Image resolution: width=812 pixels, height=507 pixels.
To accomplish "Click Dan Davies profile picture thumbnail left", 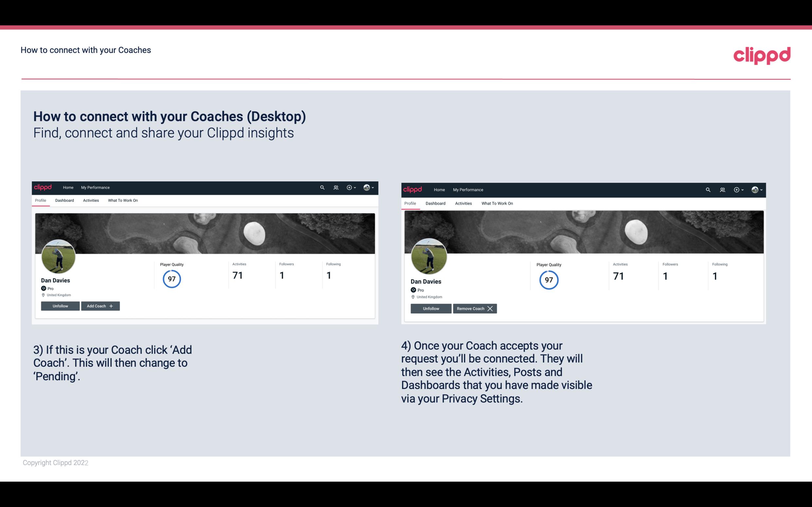I will pyautogui.click(x=58, y=255).
